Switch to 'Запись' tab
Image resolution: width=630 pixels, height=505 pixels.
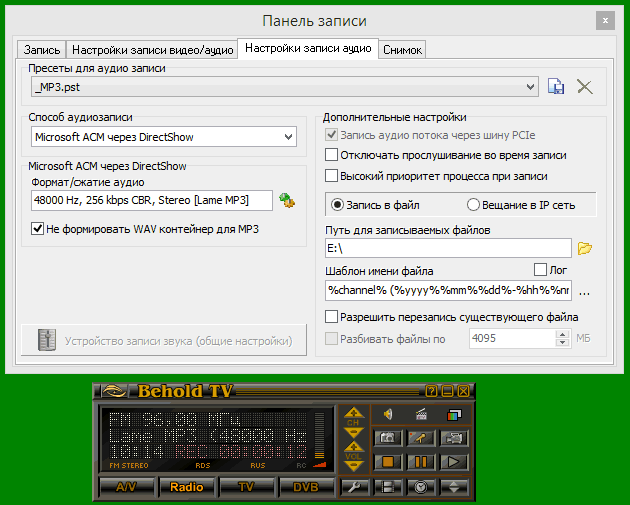coord(42,50)
